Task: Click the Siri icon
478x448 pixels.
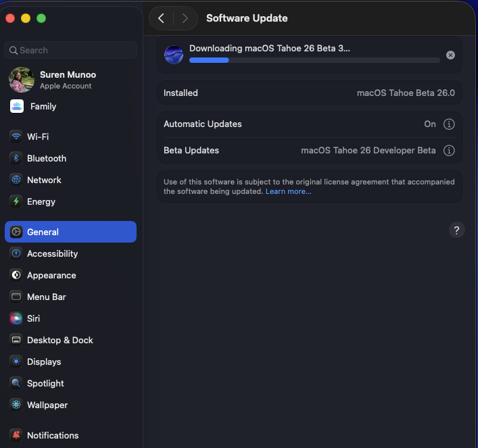Action: tap(16, 318)
